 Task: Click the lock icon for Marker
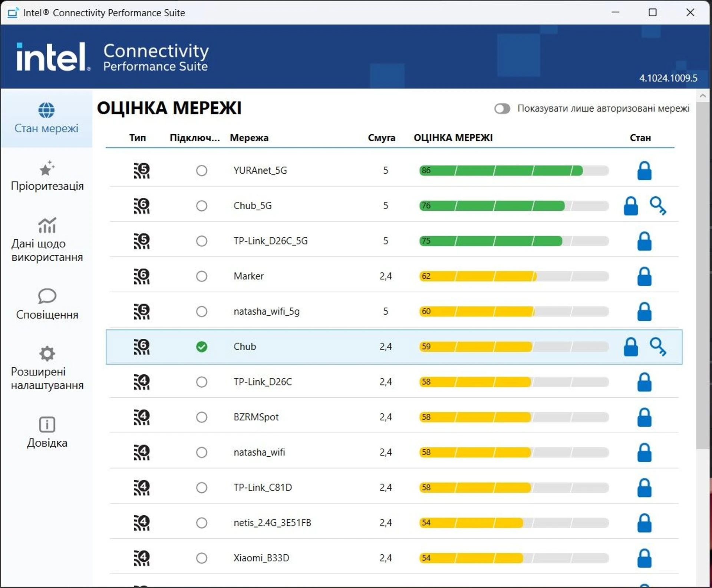(x=645, y=276)
